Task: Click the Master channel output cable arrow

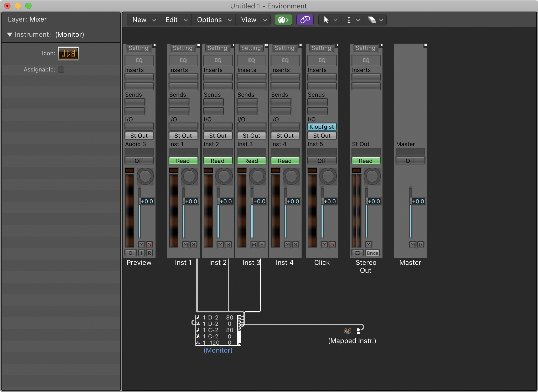Action: click(x=426, y=45)
